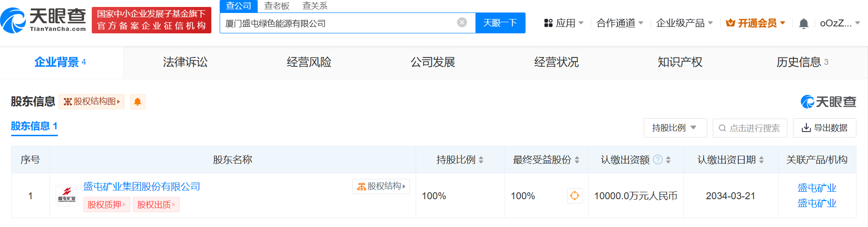The image size is (868, 227).
Task: Expand the 企业级产品 dropdown
Action: pyautogui.click(x=684, y=23)
